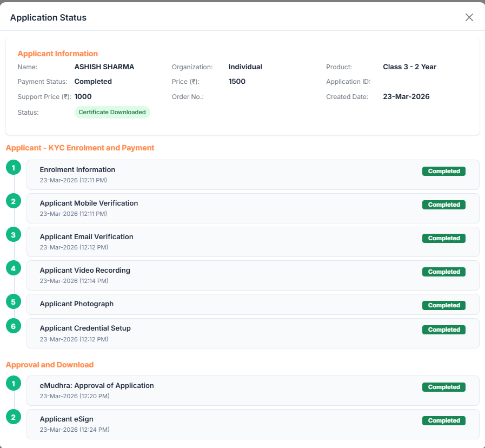Click step 1 circle for Enrolment Information
The height and width of the screenshot is (448, 485).
[x=14, y=168]
